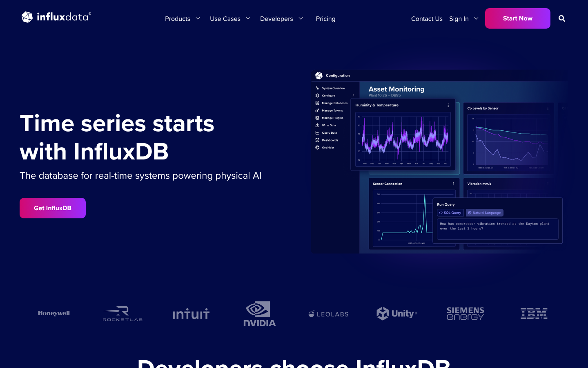The height and width of the screenshot is (368, 588).
Task: Select the SQL Query tab
Action: point(450,213)
